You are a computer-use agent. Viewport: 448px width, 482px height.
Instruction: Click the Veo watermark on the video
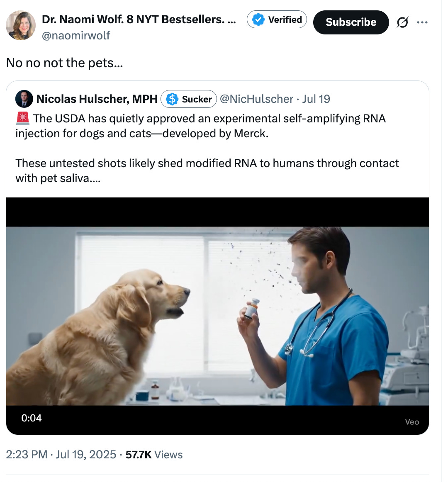412,421
